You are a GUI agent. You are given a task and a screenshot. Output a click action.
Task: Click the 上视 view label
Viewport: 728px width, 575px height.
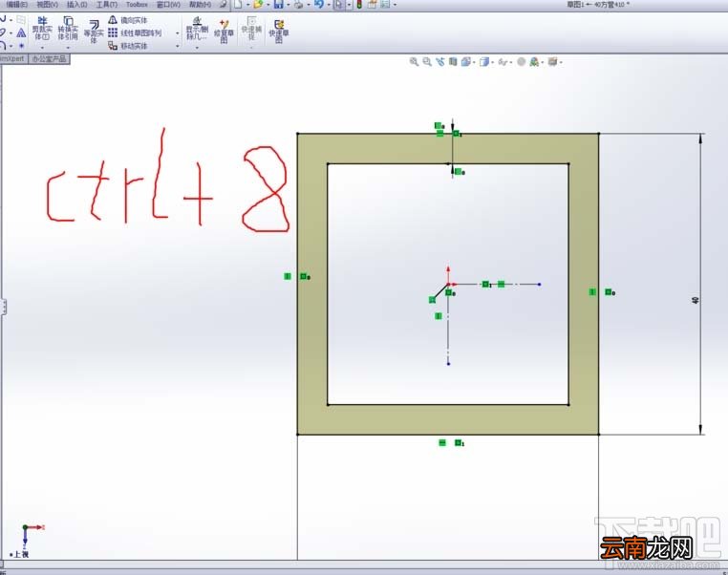click(21, 555)
